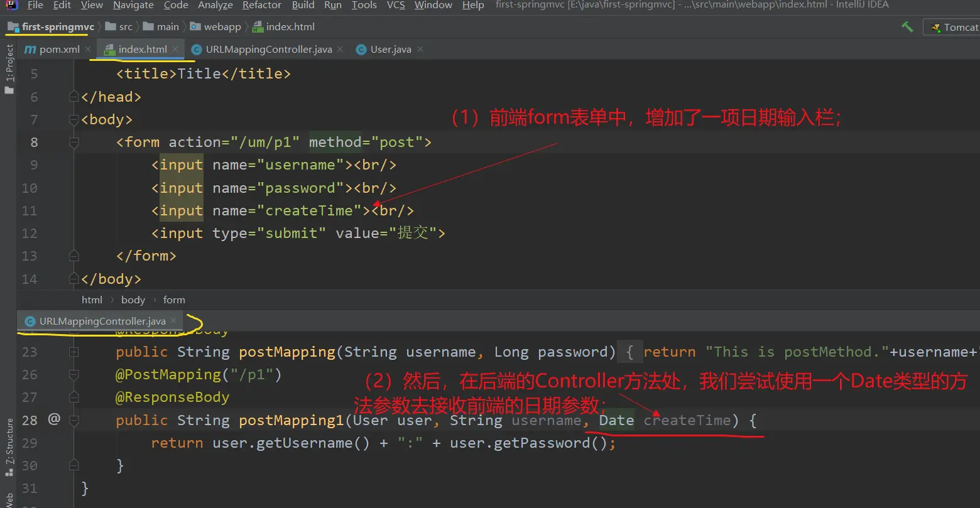This screenshot has height=508, width=980.
Task: Open the Project tool window sidebar button
Action: (9, 69)
